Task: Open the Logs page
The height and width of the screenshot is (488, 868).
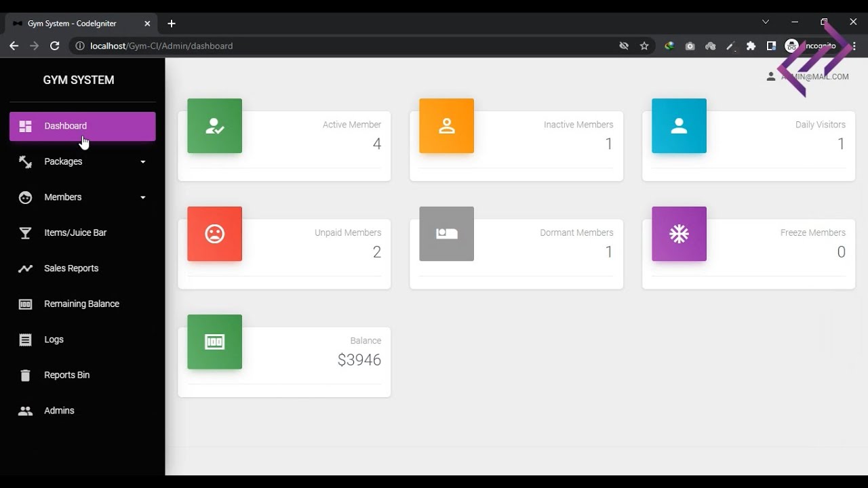Action: (82, 340)
